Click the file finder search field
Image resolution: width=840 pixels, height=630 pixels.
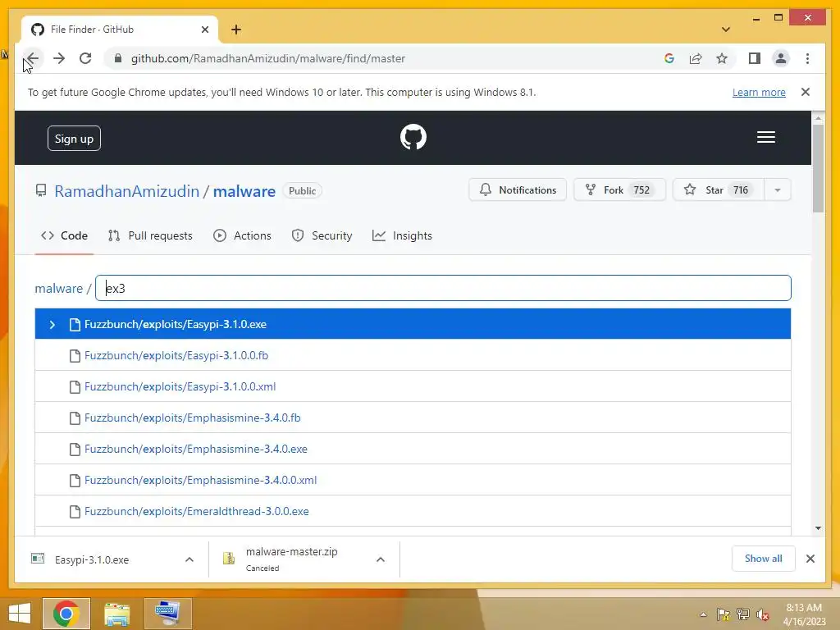click(x=443, y=288)
